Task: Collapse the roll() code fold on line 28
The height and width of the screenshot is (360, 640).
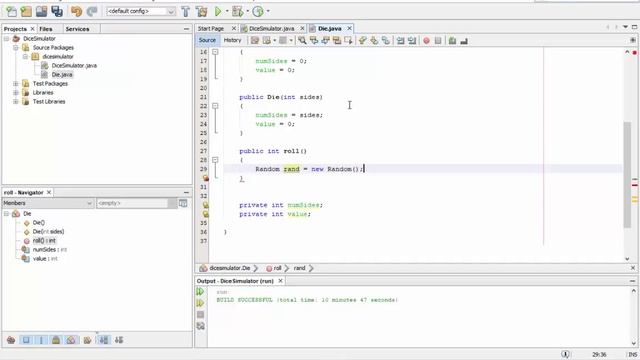Action: (x=215, y=160)
